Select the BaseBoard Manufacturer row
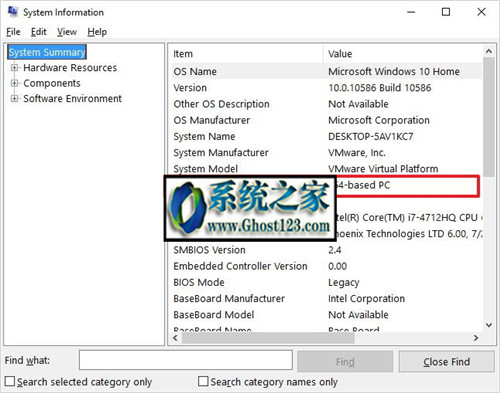 coord(327,299)
